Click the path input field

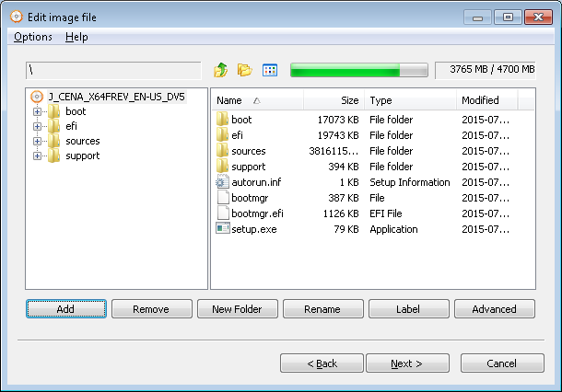tap(113, 70)
